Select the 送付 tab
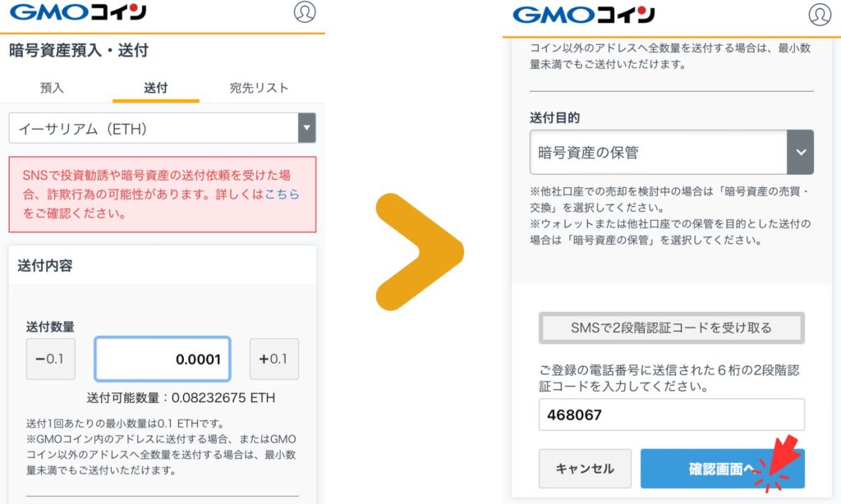The height and width of the screenshot is (504, 841). pos(155,87)
